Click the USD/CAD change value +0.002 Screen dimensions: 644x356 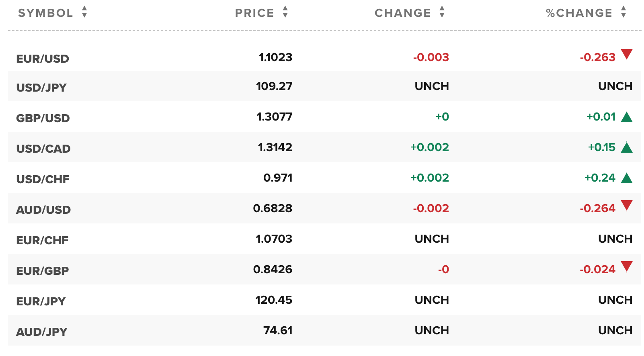(x=429, y=147)
